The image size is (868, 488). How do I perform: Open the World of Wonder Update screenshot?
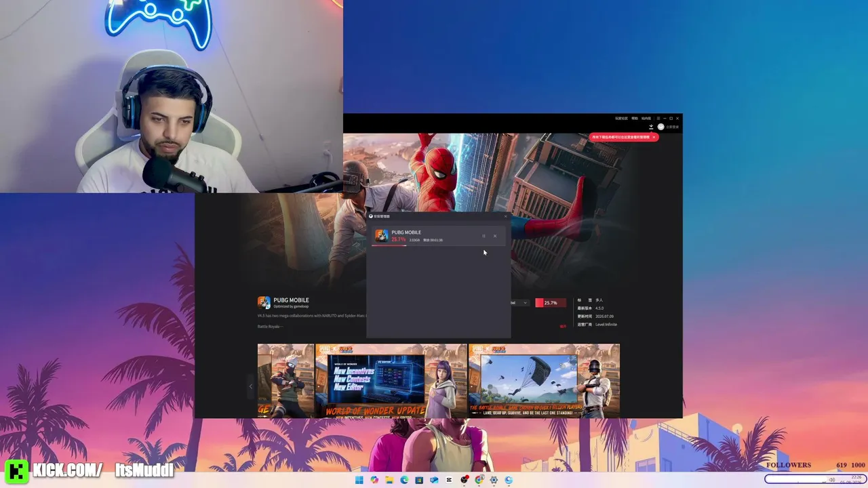point(391,380)
